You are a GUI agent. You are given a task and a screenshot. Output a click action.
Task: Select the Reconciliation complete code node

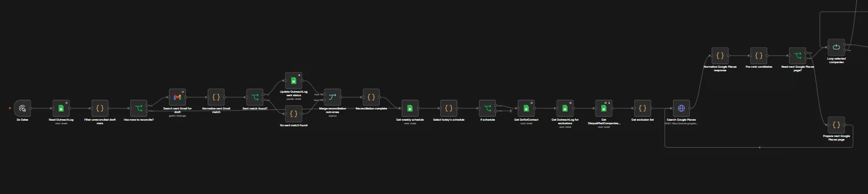[371, 97]
